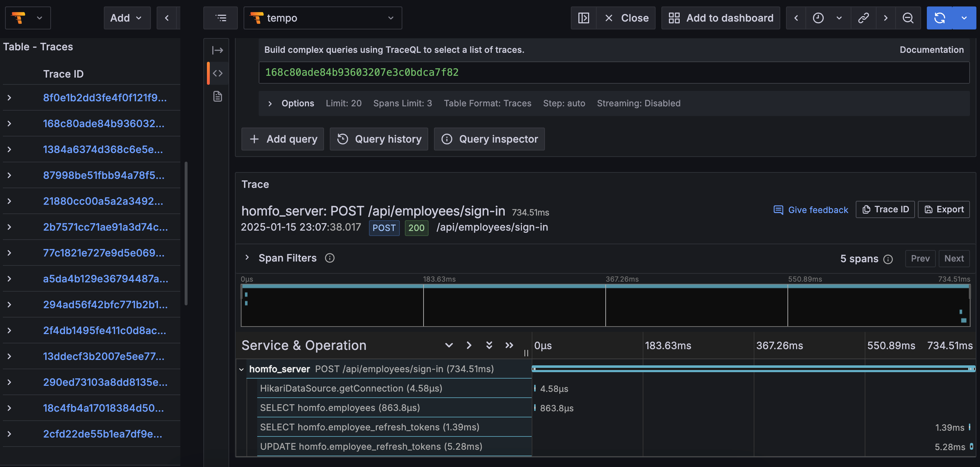Click the document icon in query sidebar
The image size is (980, 467).
218,96
